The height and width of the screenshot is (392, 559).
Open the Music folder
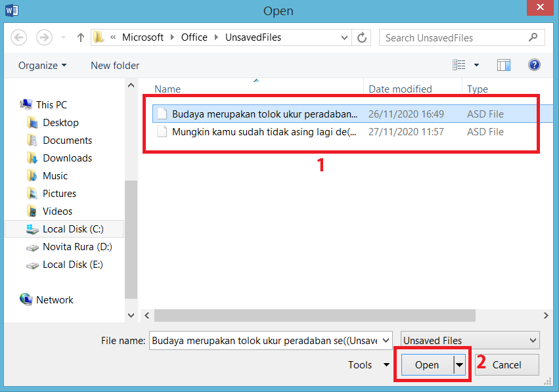click(x=47, y=176)
